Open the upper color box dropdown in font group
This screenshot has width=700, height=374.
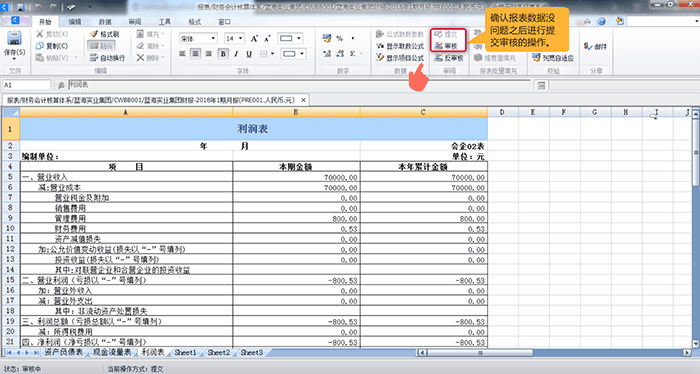(299, 38)
